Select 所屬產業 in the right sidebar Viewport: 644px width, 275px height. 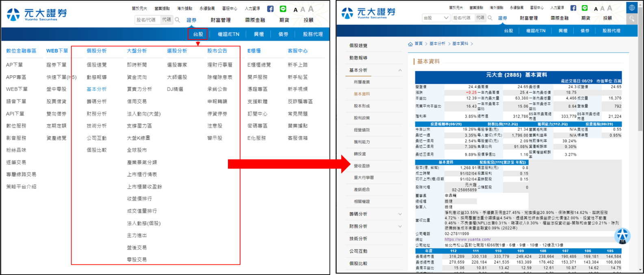(x=362, y=82)
